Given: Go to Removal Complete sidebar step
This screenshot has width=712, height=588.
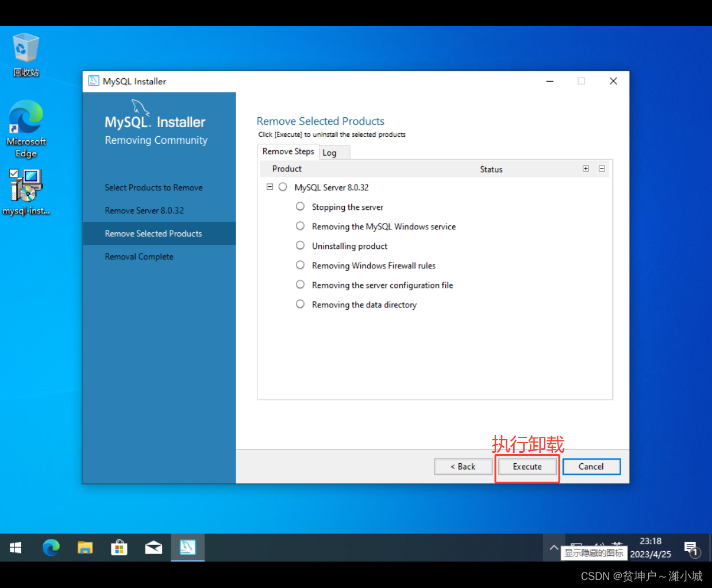Looking at the screenshot, I should click(x=138, y=256).
